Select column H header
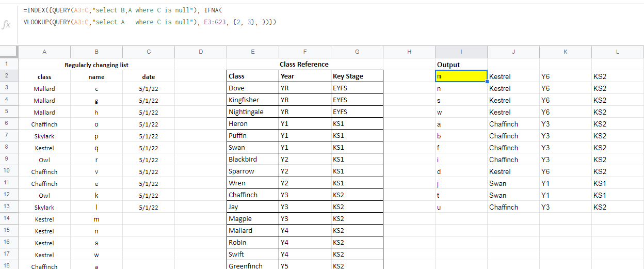 409,52
